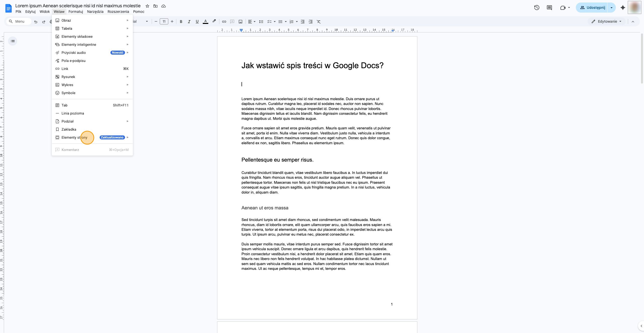
Task: Open line spacing options
Action: coord(261,22)
